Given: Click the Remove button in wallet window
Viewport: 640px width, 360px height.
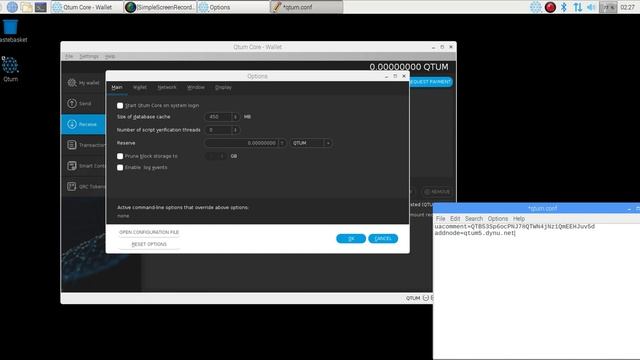Looking at the screenshot, I should tap(437, 191).
